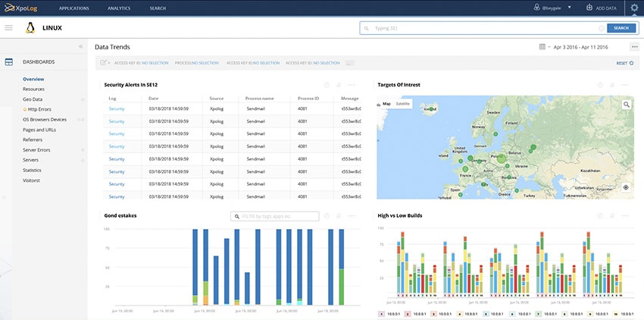Open High vs Low Builds more options
644x320 pixels.
625,215
